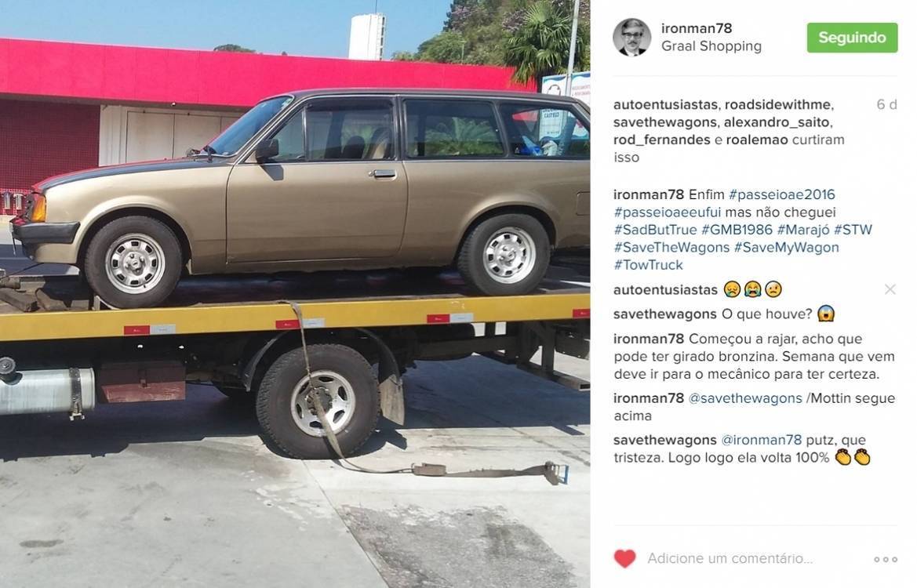
Task: Open the @ironman78 mention in the last comment
Action: pyautogui.click(x=762, y=440)
